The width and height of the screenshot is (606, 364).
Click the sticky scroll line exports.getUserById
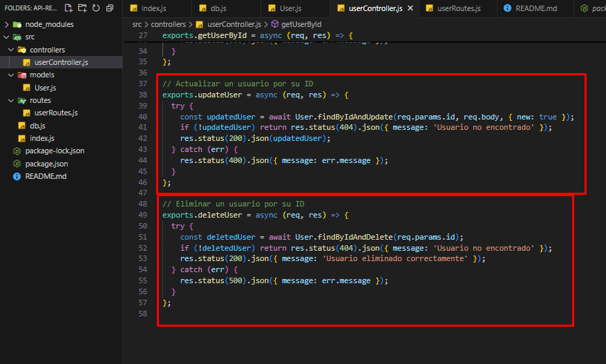(258, 35)
